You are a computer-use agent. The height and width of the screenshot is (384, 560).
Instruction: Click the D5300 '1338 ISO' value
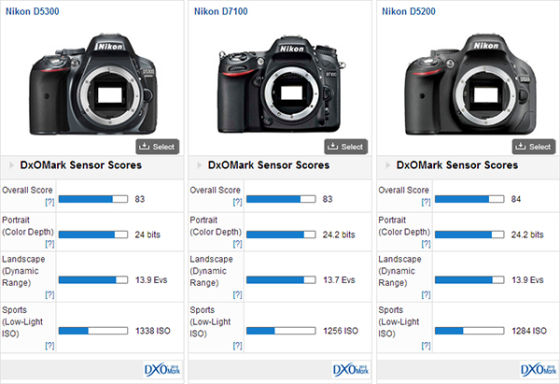click(x=153, y=331)
